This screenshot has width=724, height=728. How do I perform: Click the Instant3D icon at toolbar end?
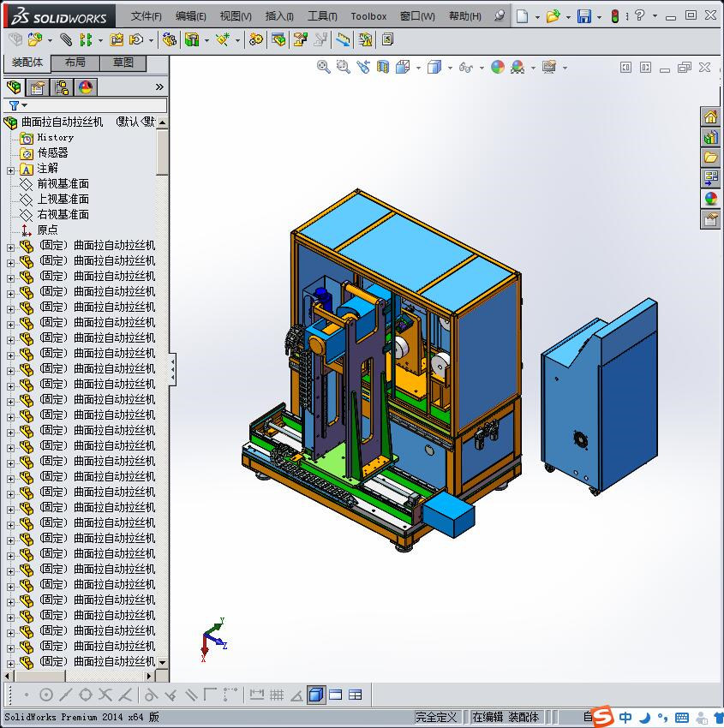coord(388,40)
